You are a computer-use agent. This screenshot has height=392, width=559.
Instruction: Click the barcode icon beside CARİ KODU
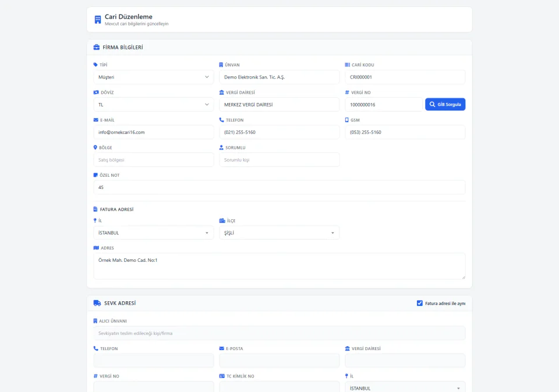(x=347, y=65)
